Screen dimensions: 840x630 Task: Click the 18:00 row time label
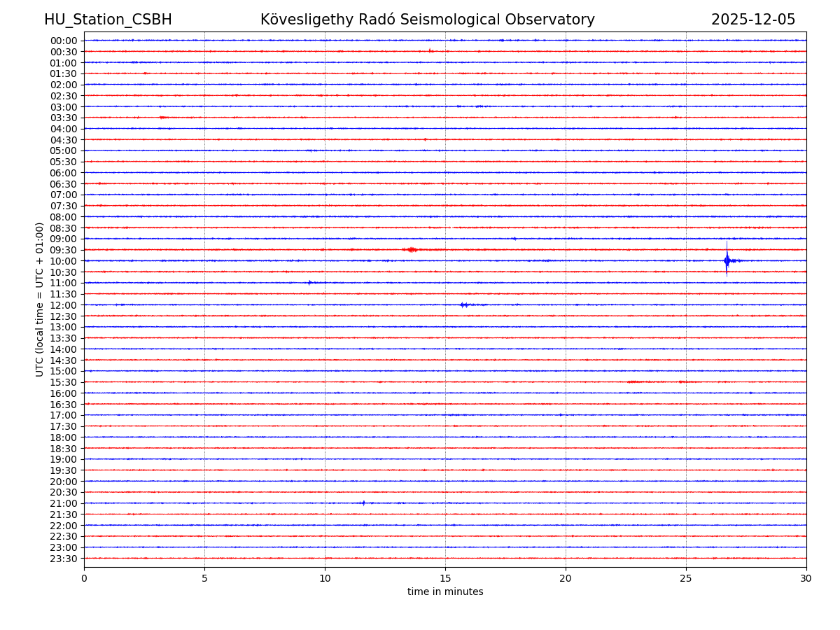pos(64,437)
